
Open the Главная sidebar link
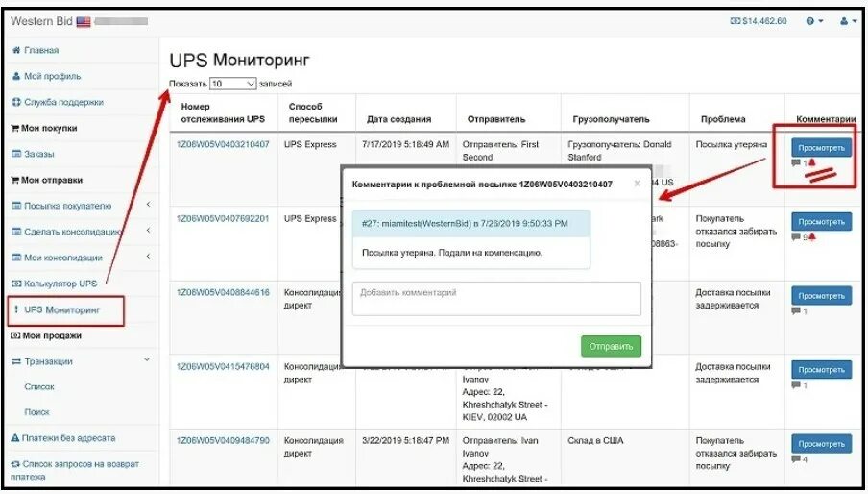point(41,50)
